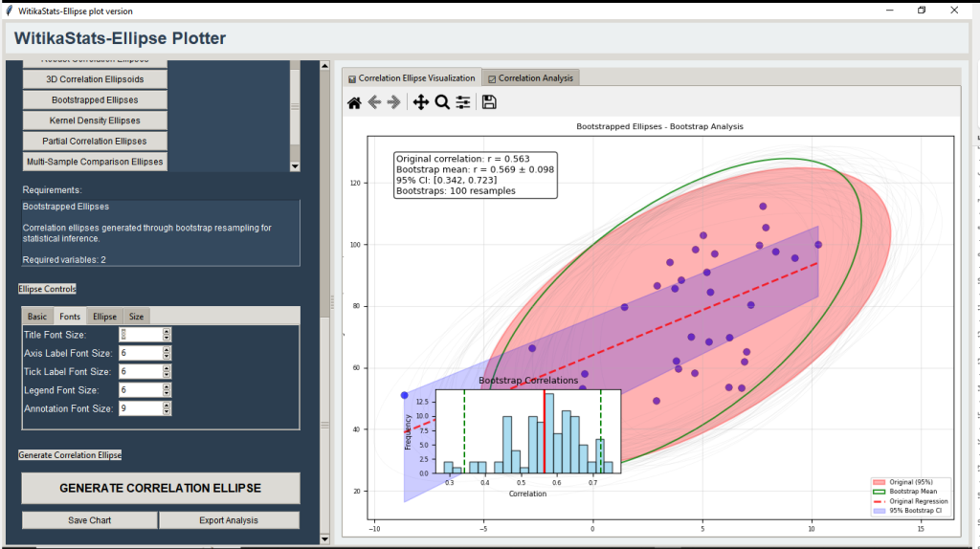Adjust Title Font Size spinner arrows
This screenshot has height=549, width=980.
(x=167, y=335)
